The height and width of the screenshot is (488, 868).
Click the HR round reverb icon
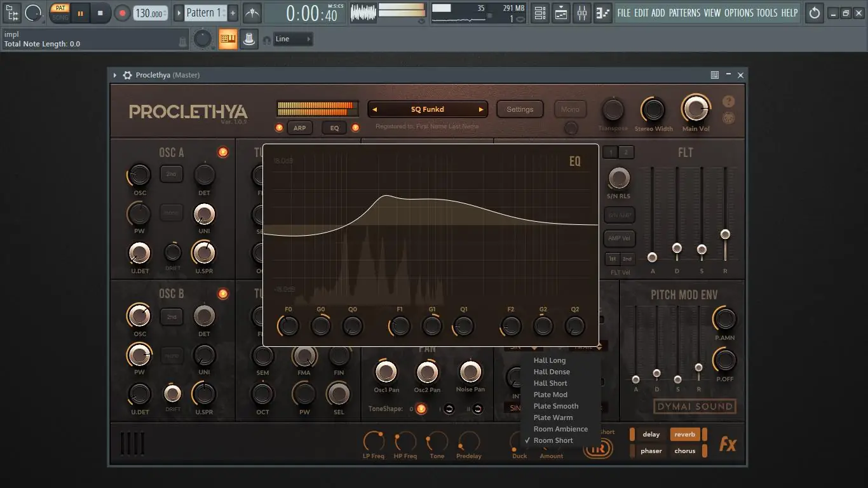point(598,448)
